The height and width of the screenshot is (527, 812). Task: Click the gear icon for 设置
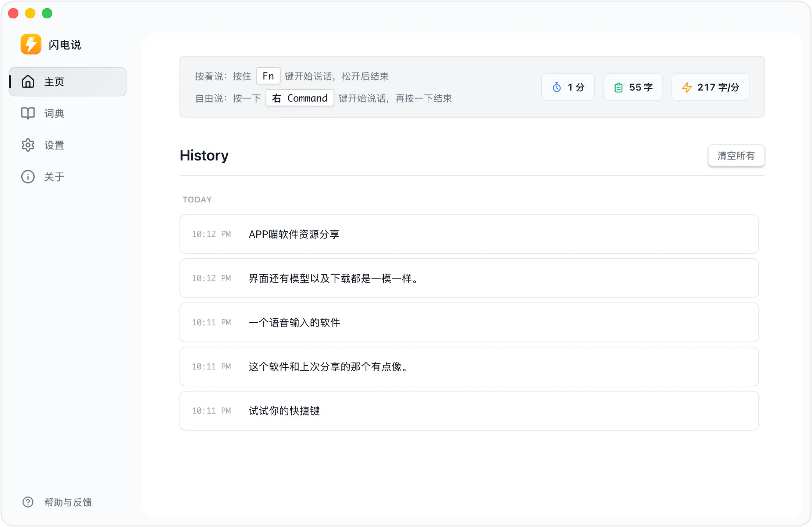(x=28, y=145)
